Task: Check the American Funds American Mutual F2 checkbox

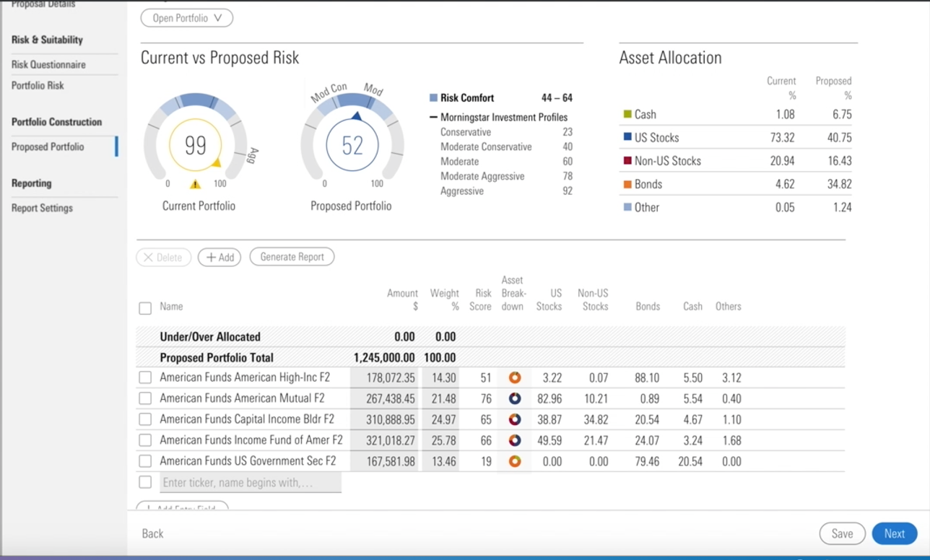Action: [x=145, y=398]
